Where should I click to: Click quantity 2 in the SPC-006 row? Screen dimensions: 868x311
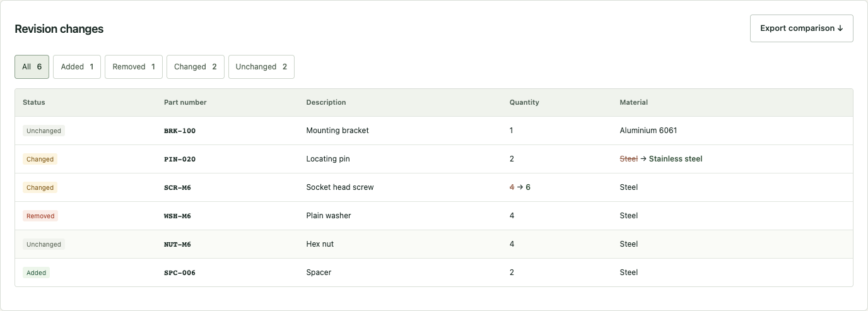click(x=512, y=273)
